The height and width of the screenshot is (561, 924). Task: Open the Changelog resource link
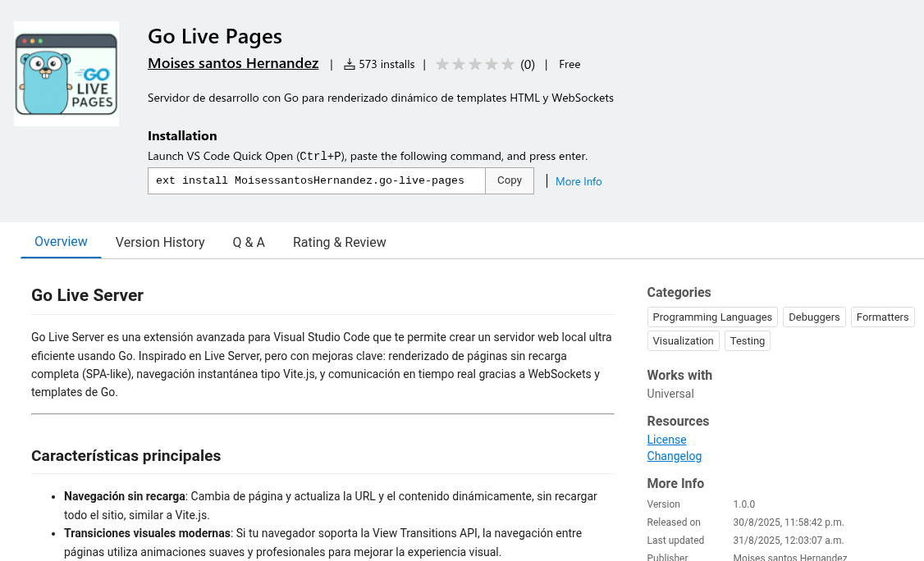675,456
